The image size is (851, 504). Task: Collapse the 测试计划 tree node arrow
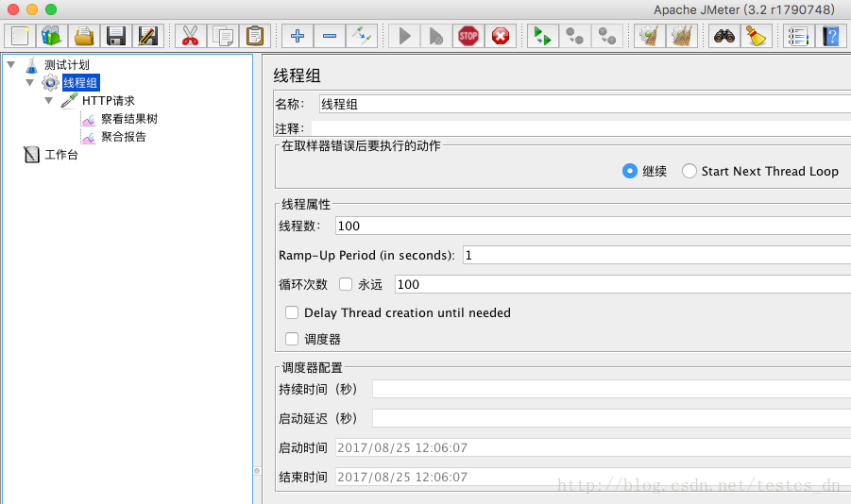tap(11, 64)
